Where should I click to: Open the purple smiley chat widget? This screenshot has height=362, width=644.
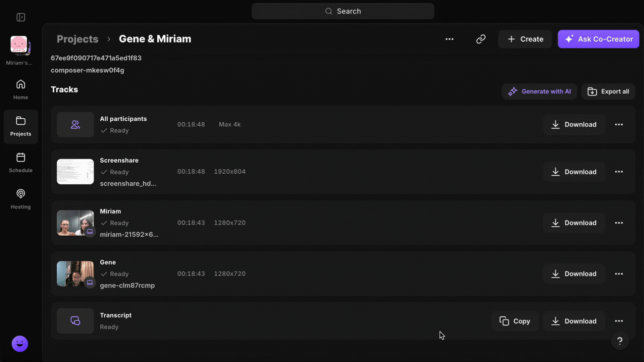[20, 344]
